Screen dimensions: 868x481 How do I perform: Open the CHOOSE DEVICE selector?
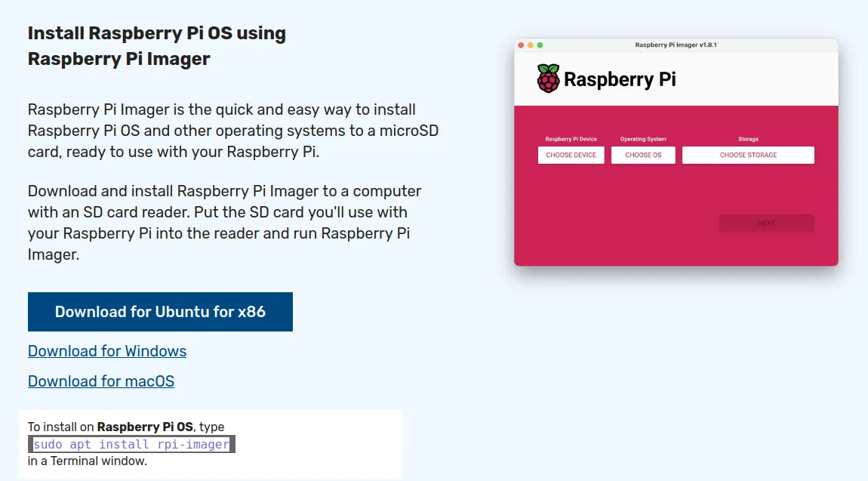[x=571, y=155]
